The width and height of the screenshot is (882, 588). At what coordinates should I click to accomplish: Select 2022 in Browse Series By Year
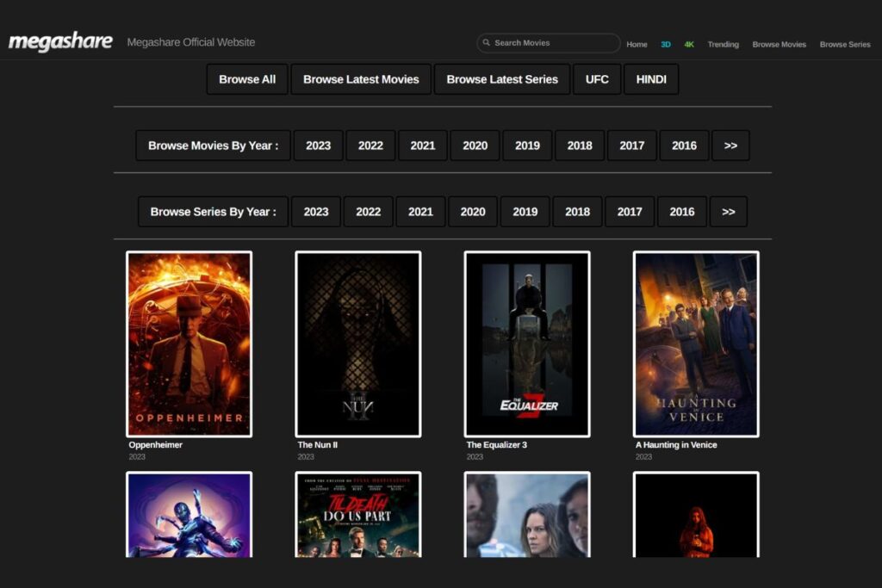(x=369, y=212)
